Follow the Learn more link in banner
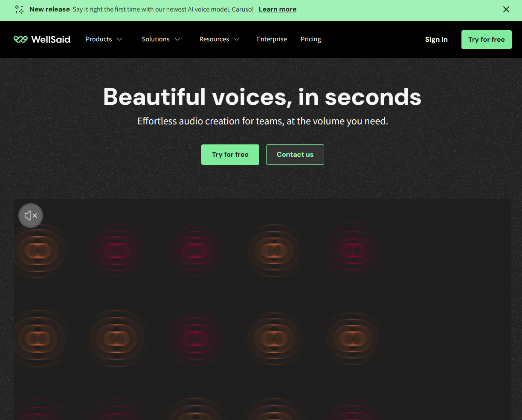 click(x=277, y=9)
